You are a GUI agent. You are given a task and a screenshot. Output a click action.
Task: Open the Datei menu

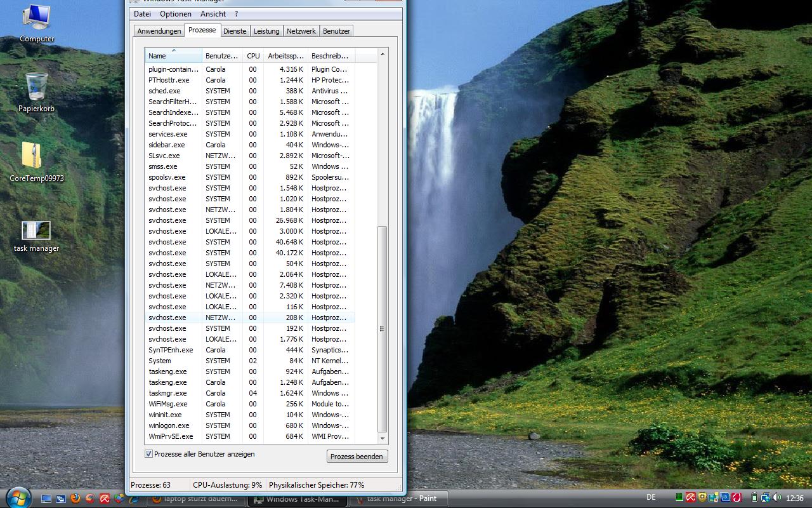(x=142, y=14)
